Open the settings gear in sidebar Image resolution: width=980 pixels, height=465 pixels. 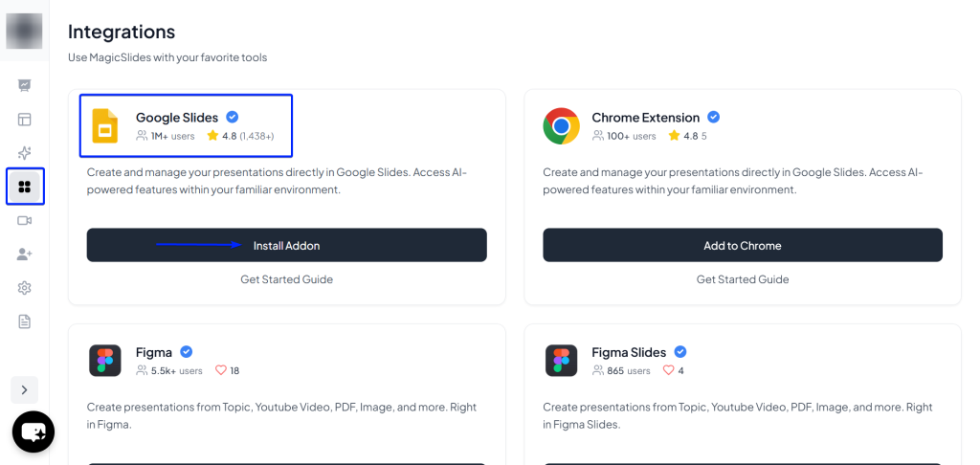(25, 288)
